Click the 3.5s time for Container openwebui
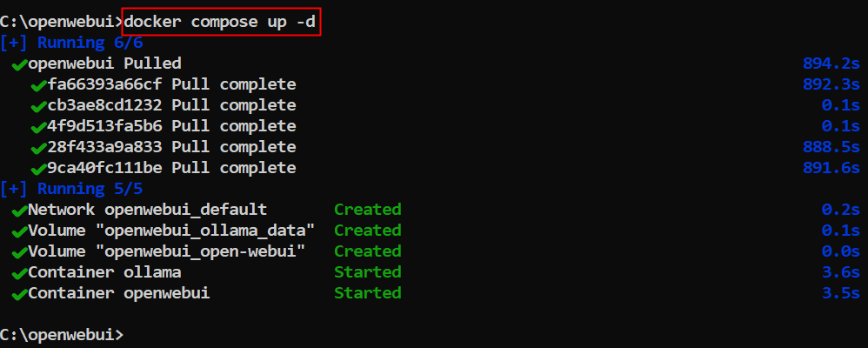Viewport: 868px width, 348px height. 840,293
